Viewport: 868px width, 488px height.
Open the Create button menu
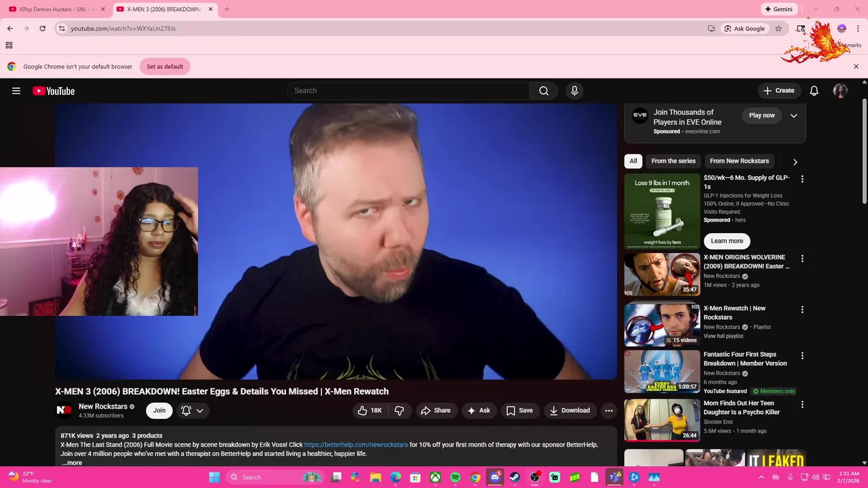pyautogui.click(x=778, y=91)
